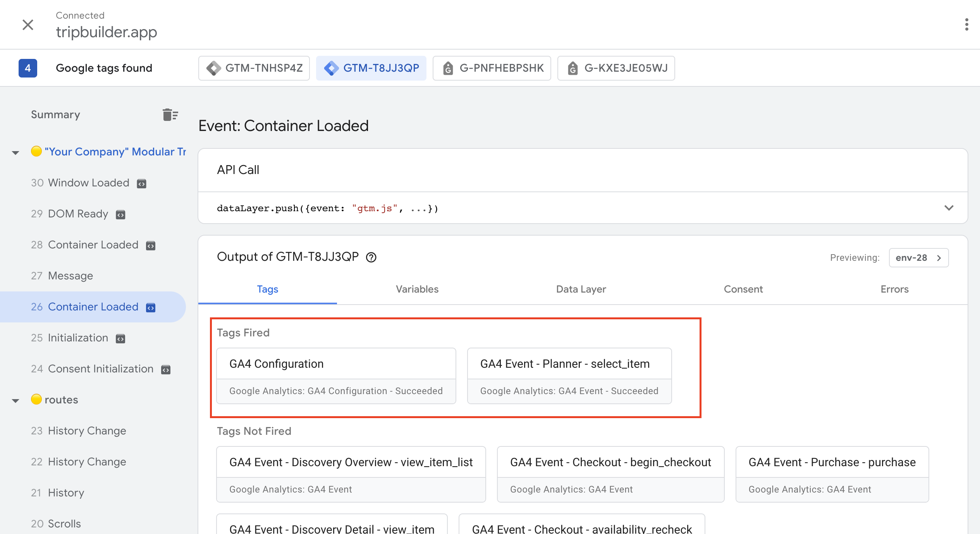Click the dataLayer.push gtm.js code line

[x=328, y=208]
